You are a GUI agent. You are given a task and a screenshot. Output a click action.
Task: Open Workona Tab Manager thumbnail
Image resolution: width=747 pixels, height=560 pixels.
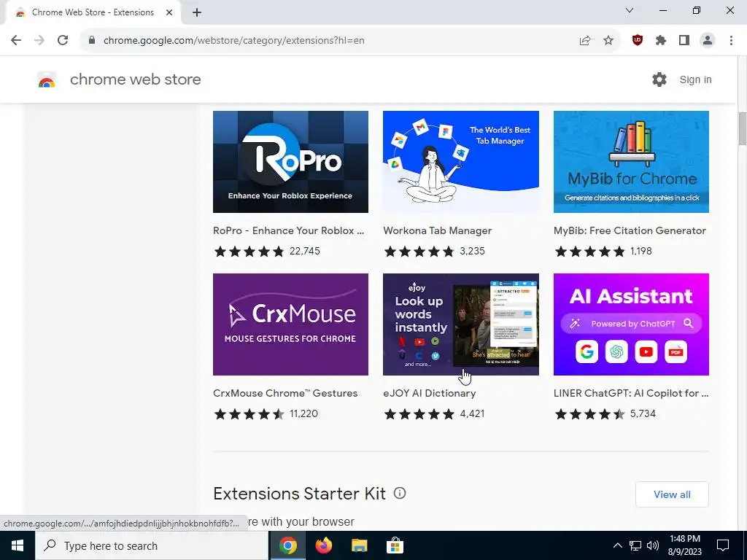(461, 162)
